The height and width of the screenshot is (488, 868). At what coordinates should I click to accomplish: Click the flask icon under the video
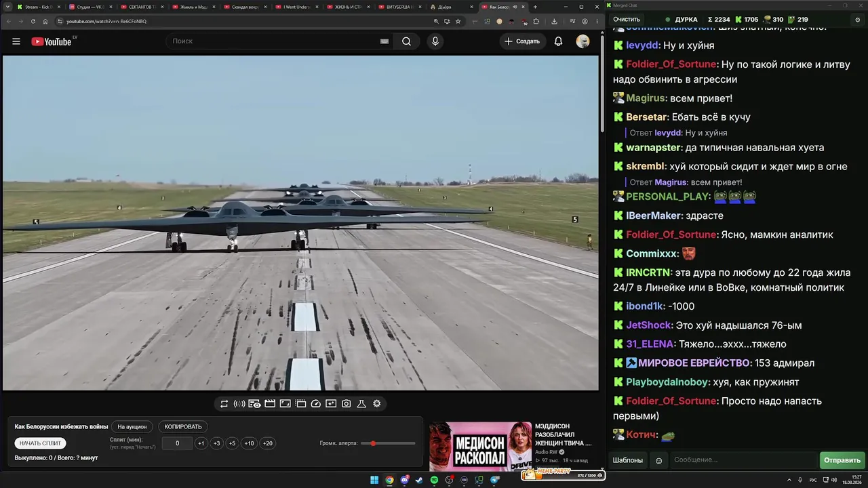(361, 404)
